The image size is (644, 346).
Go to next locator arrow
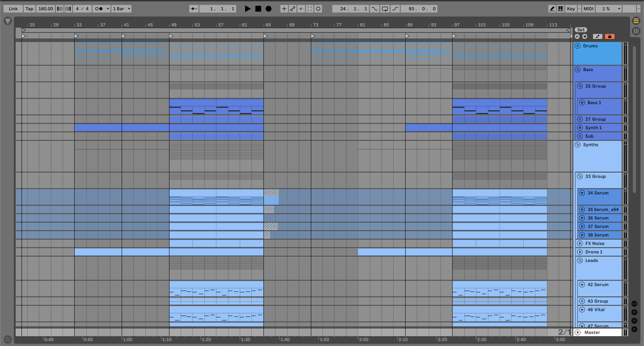[x=585, y=36]
